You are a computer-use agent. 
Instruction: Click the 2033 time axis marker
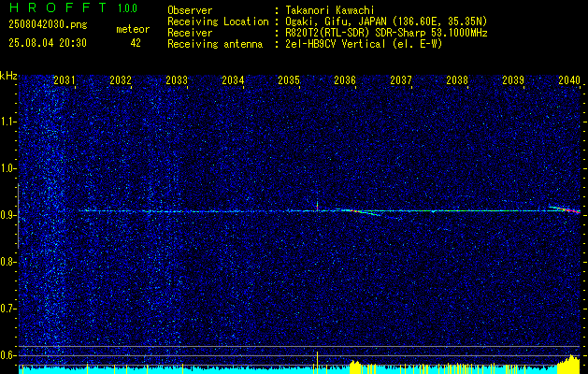177,79
